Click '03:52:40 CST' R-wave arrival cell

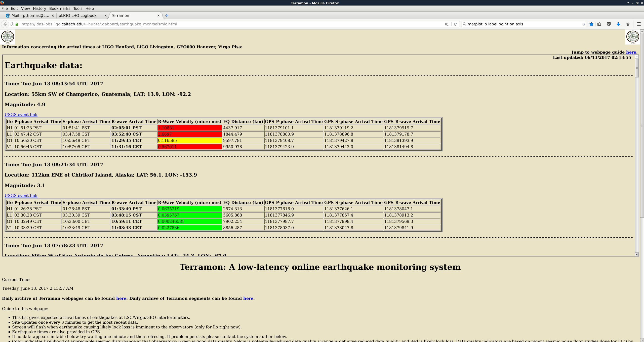click(x=134, y=134)
